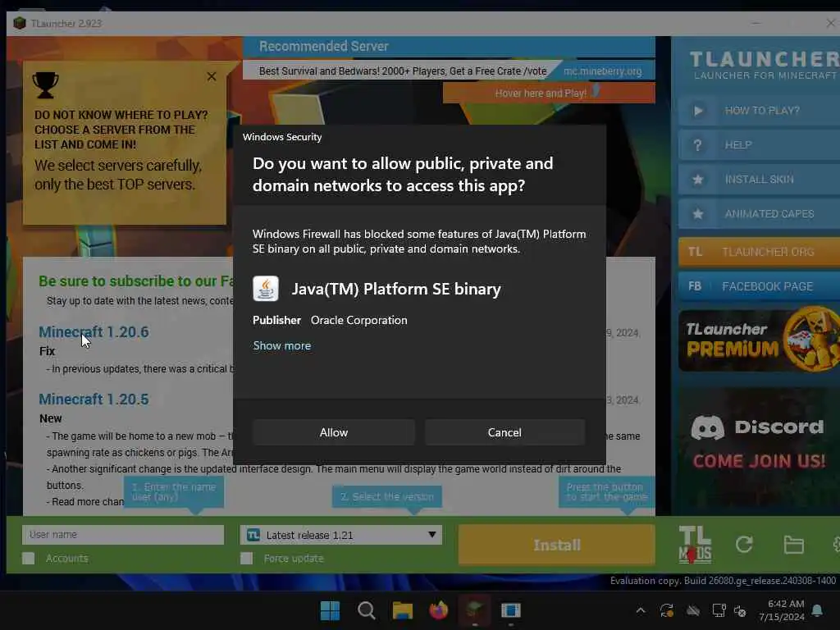The width and height of the screenshot is (840, 630).
Task: Open the Minecraft 1.20.6 news heading
Action: click(94, 332)
